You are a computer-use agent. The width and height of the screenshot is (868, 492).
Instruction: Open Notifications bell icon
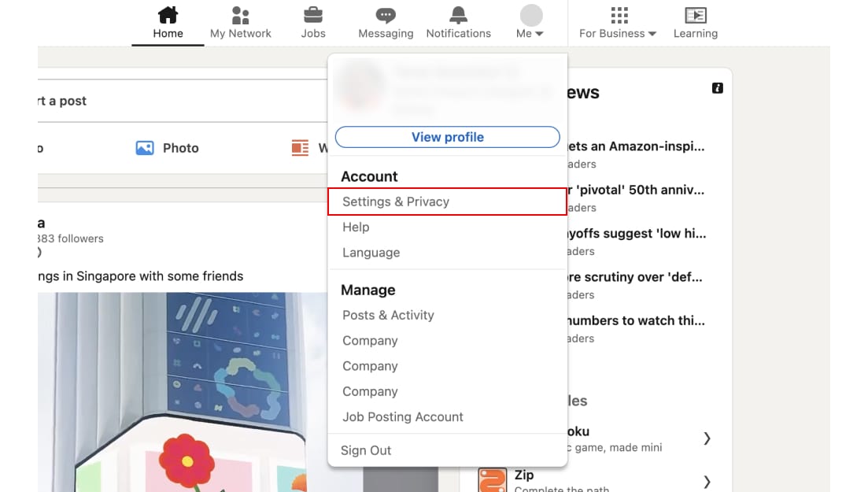click(458, 15)
